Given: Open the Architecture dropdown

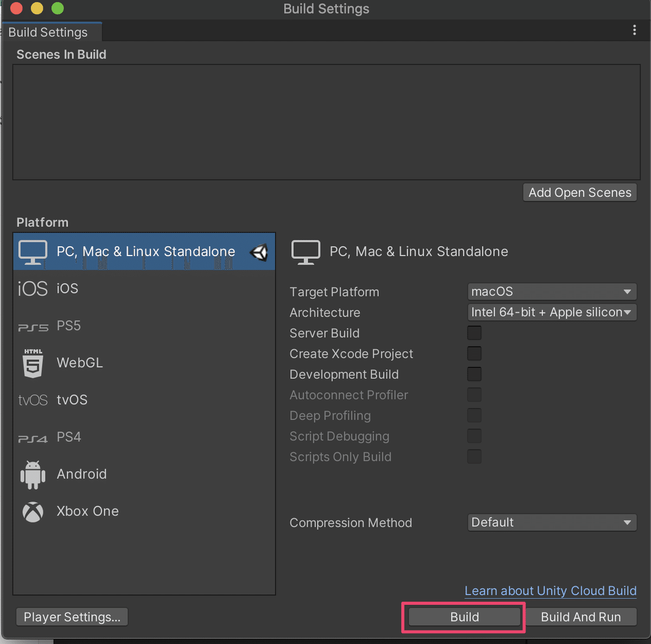Looking at the screenshot, I should coord(552,313).
